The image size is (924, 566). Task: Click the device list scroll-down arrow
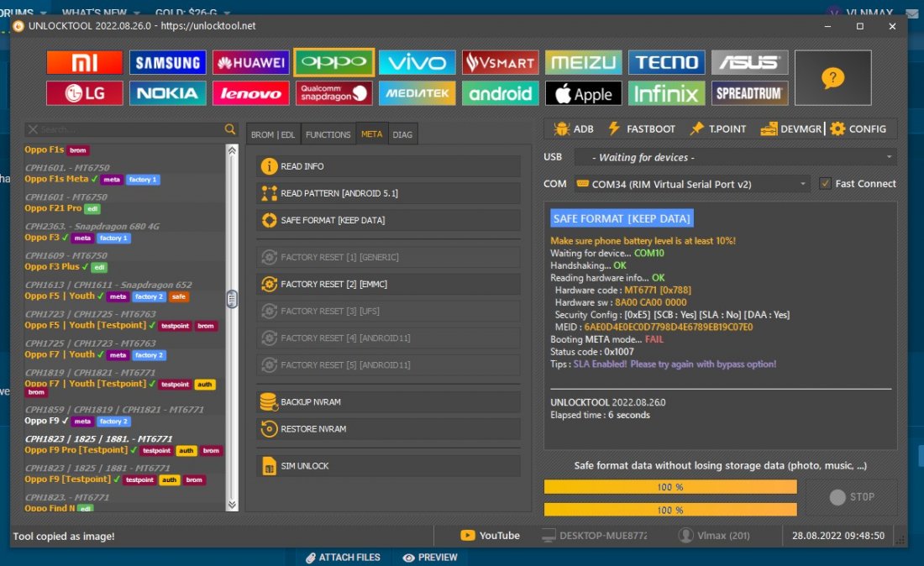(x=232, y=505)
